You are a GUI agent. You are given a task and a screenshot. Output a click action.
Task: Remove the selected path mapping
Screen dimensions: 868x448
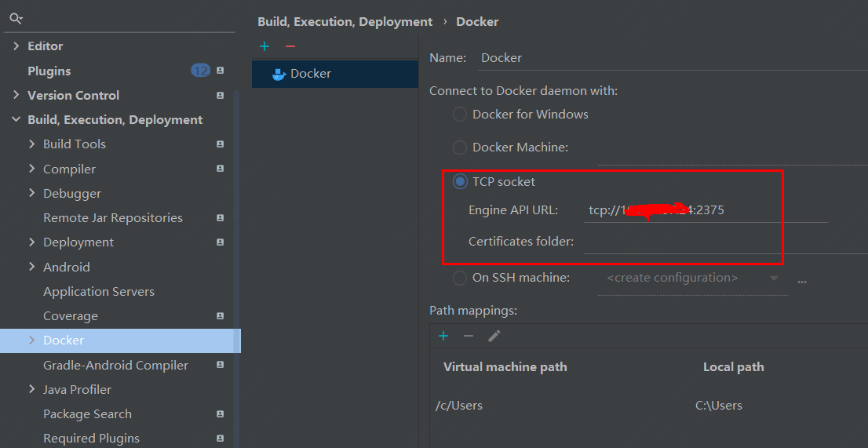pos(469,336)
